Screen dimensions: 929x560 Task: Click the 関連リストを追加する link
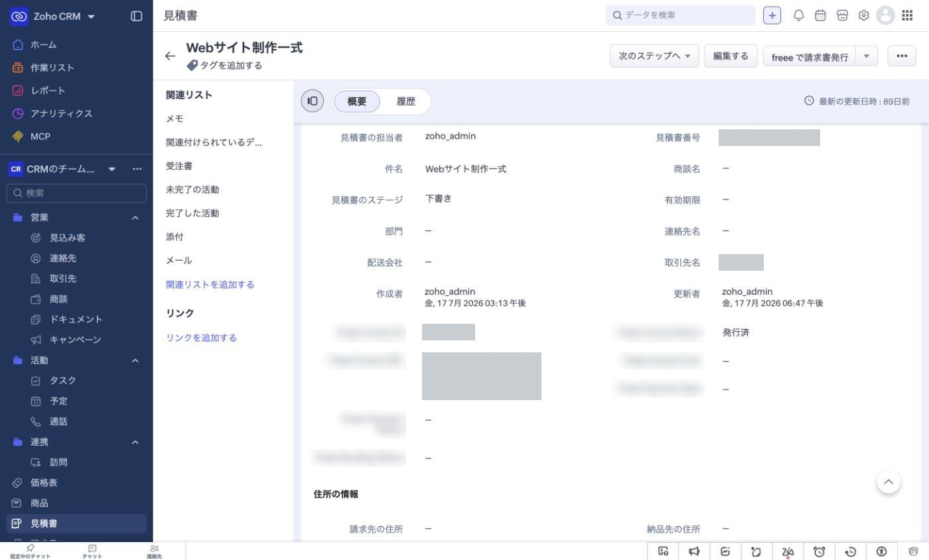(210, 285)
